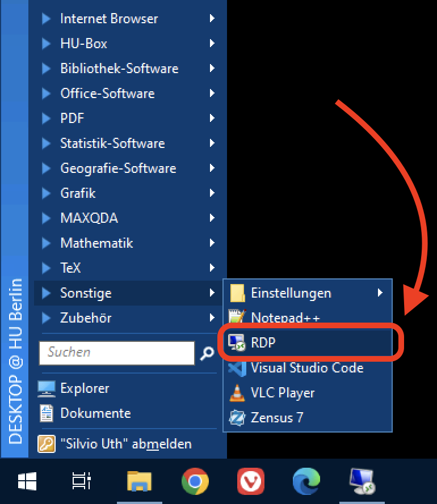This screenshot has height=504, width=437.
Task: Launch Google Chrome from the taskbar
Action: click(195, 481)
